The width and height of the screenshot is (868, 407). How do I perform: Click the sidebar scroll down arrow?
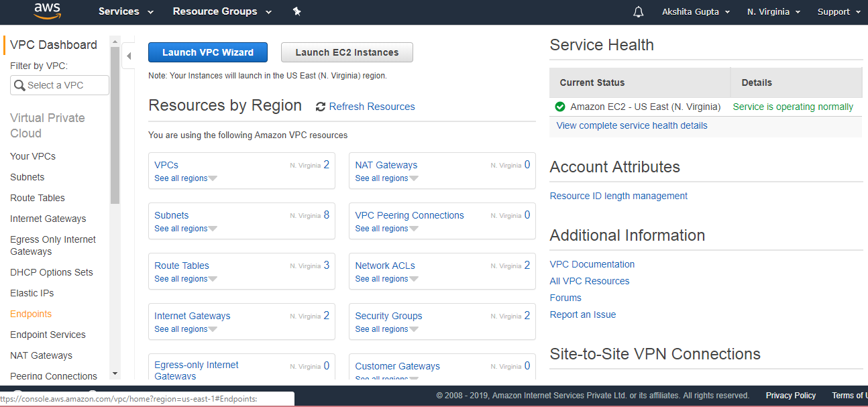(x=115, y=374)
